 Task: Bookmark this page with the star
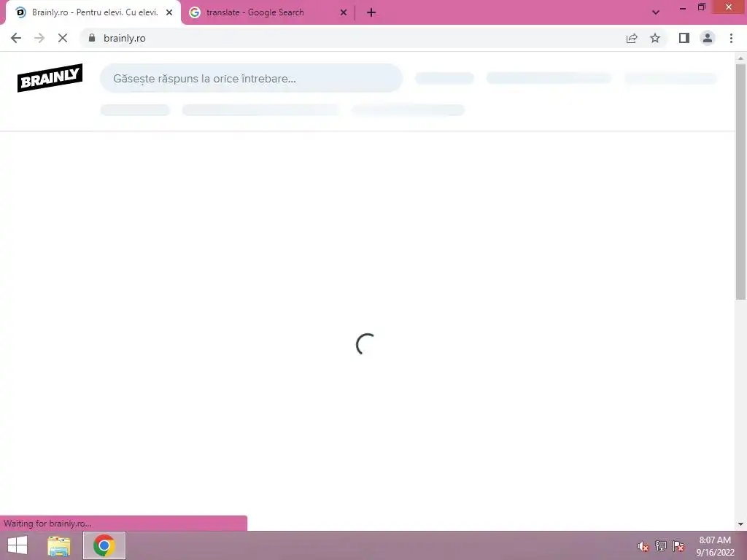pyautogui.click(x=655, y=38)
